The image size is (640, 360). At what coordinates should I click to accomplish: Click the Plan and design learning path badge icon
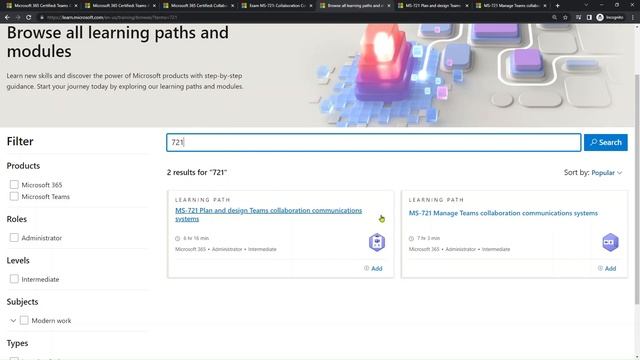pyautogui.click(x=377, y=242)
